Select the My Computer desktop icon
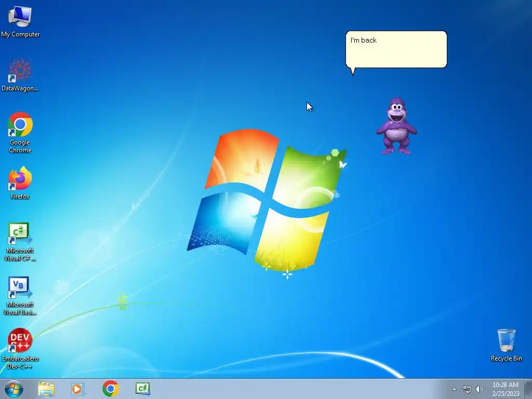Screen dimensions: 532x399 tap(20, 21)
